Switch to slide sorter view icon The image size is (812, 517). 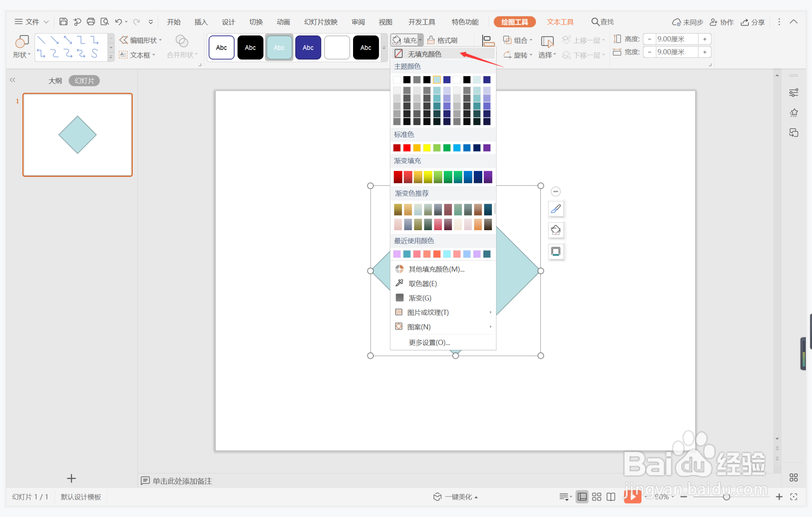597,497
